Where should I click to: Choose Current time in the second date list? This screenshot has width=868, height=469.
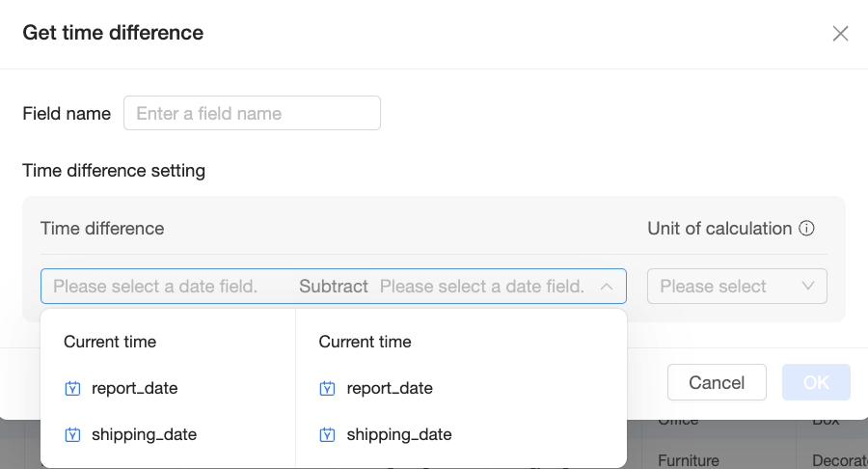tap(365, 342)
